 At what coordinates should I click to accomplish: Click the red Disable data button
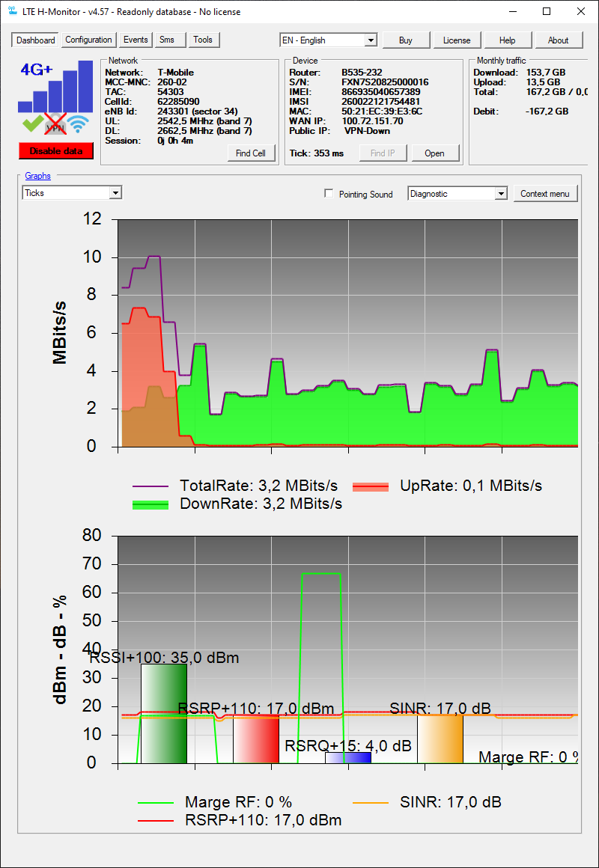[56, 151]
